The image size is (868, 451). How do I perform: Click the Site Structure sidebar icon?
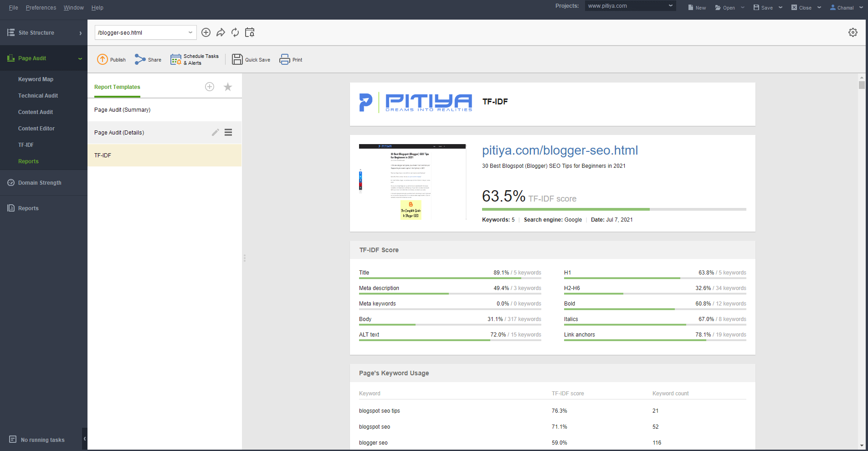11,32
